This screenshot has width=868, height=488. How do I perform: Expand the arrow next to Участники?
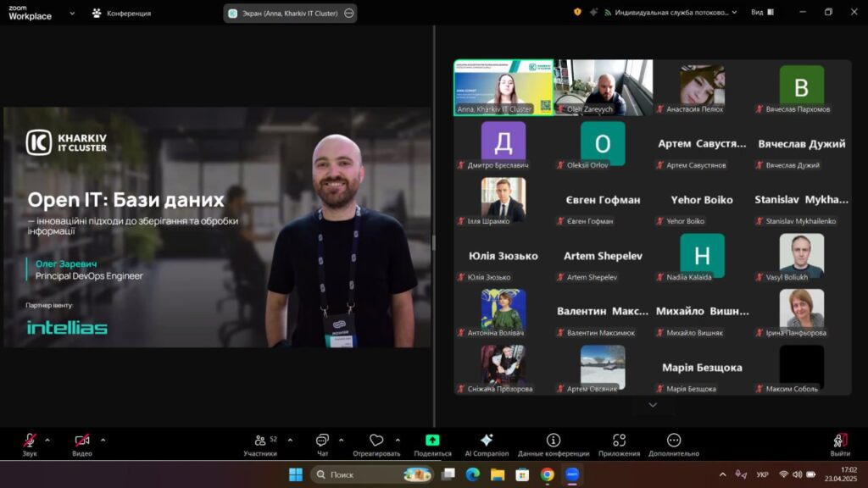[x=290, y=441]
